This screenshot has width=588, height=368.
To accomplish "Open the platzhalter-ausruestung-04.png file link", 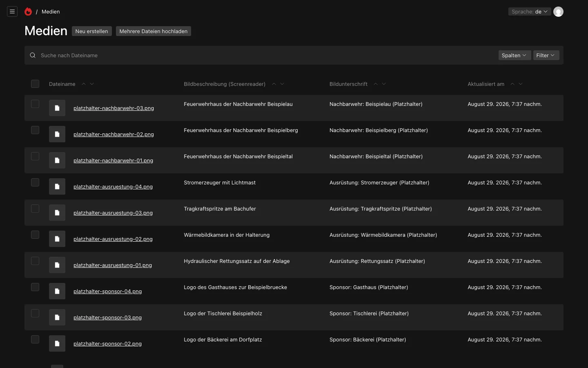I will (113, 187).
